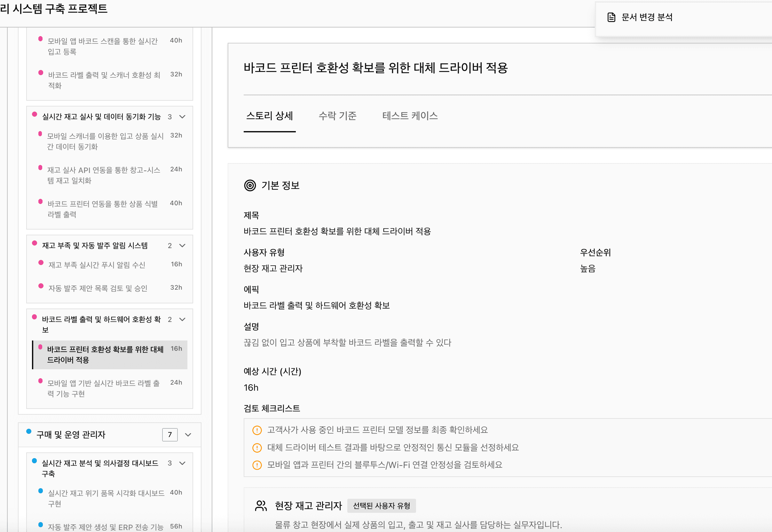Click warning icon for 바코드 프린터 모델 checklist item
Image resolution: width=772 pixels, height=532 pixels.
click(257, 430)
